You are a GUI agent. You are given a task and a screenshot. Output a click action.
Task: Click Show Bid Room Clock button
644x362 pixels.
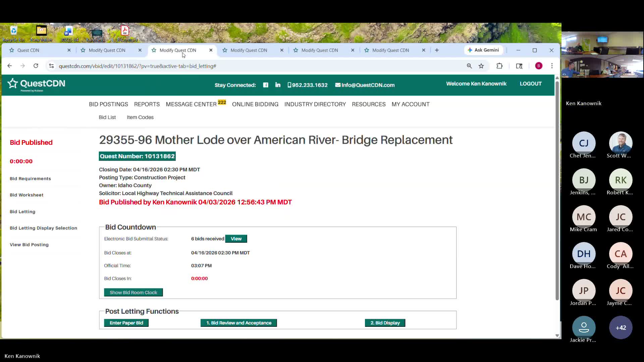pyautogui.click(x=133, y=292)
